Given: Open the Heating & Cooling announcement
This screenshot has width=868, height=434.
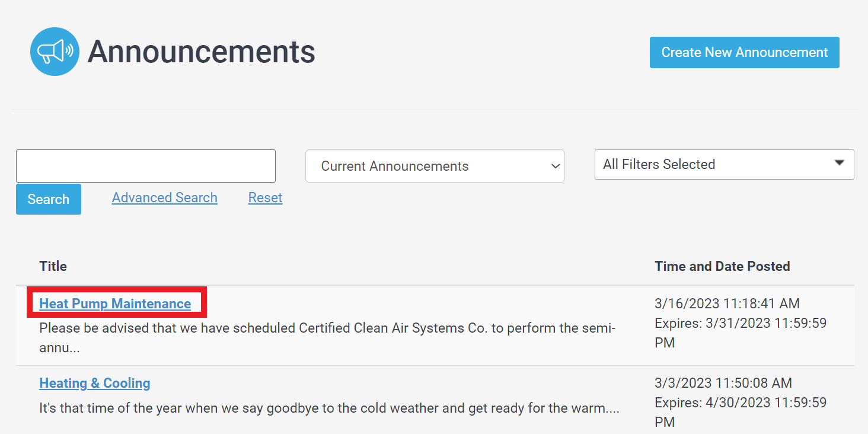Looking at the screenshot, I should point(95,383).
